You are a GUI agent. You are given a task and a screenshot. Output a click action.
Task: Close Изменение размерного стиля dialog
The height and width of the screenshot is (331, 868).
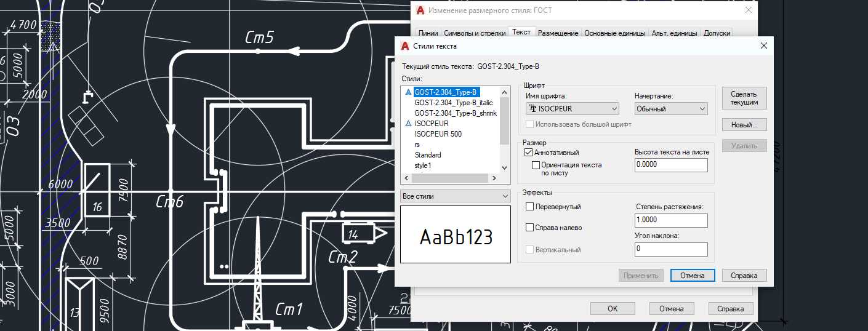[x=749, y=10]
